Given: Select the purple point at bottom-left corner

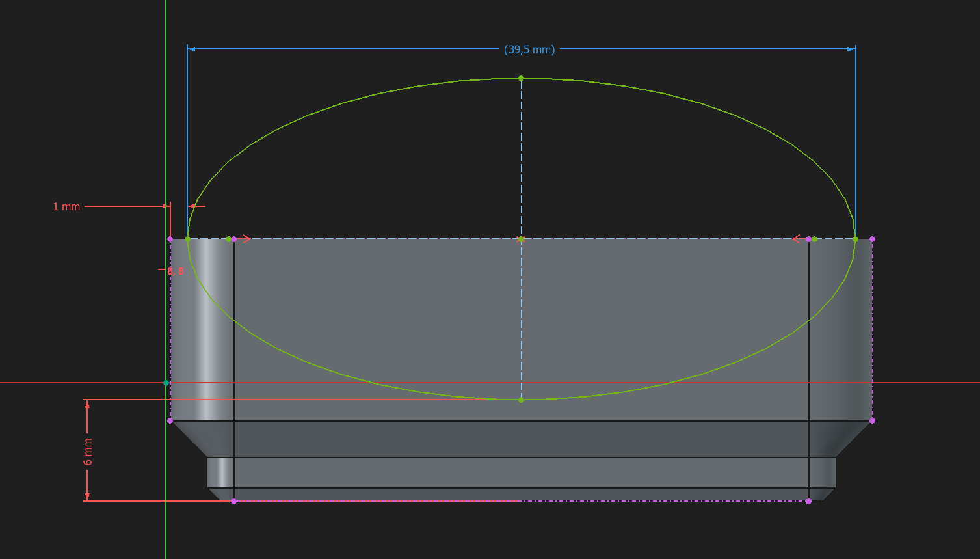Looking at the screenshot, I should tap(234, 501).
